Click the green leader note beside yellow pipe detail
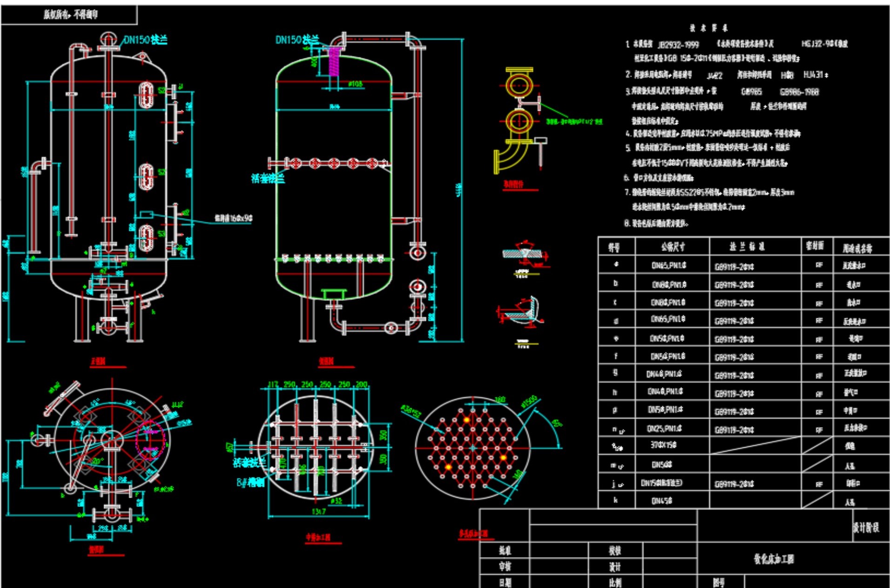 click(574, 122)
